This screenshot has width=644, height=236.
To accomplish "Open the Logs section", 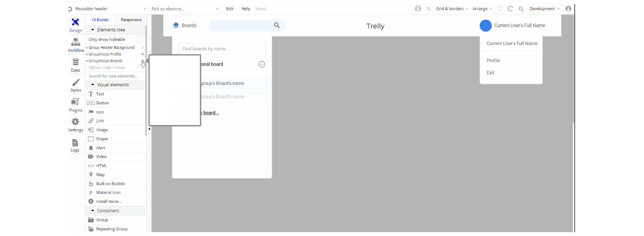I will coord(75,145).
